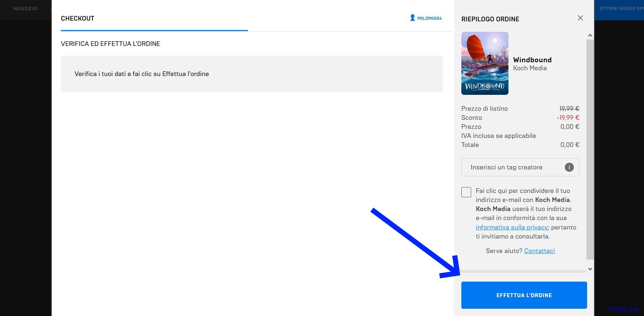Open the Negozio menu item
644x316 pixels.
pos(25,8)
